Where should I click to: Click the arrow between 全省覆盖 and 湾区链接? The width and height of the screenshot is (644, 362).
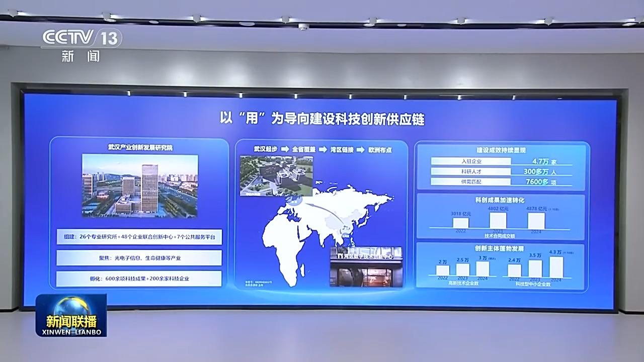323,150
